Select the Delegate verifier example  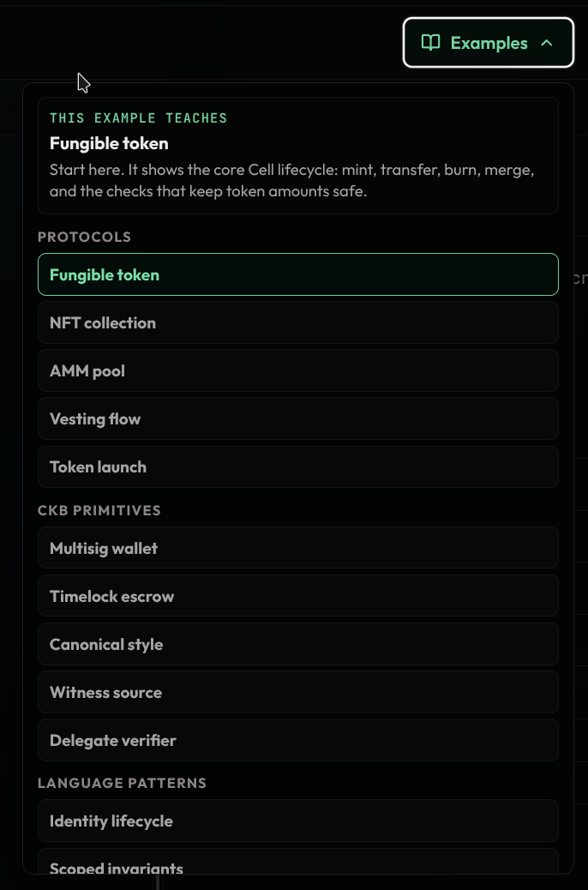pos(298,740)
